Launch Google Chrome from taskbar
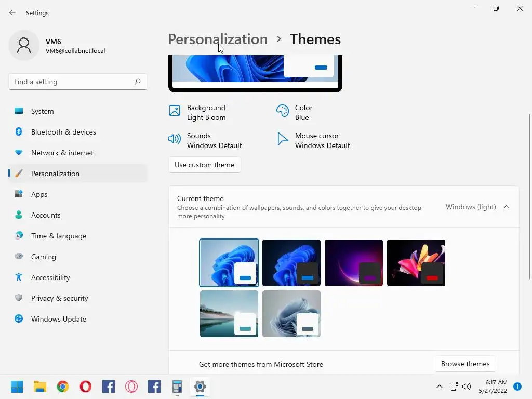This screenshot has width=532, height=399. [63, 387]
